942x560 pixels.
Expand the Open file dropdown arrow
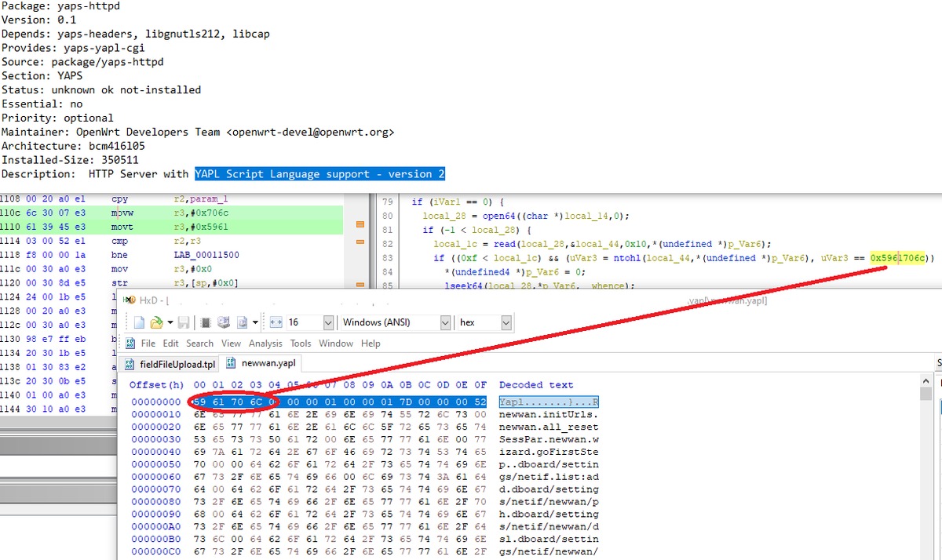point(170,322)
